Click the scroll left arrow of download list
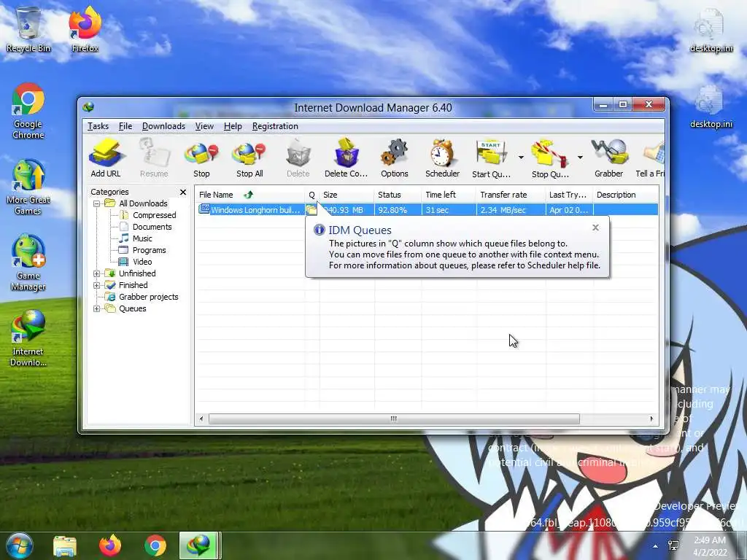 (x=201, y=419)
